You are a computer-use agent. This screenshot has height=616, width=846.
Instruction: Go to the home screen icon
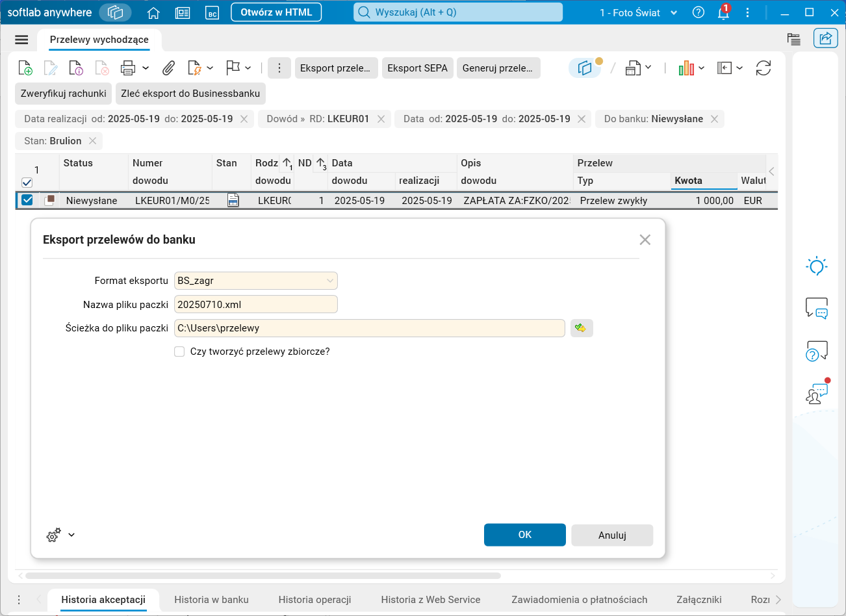pos(153,12)
